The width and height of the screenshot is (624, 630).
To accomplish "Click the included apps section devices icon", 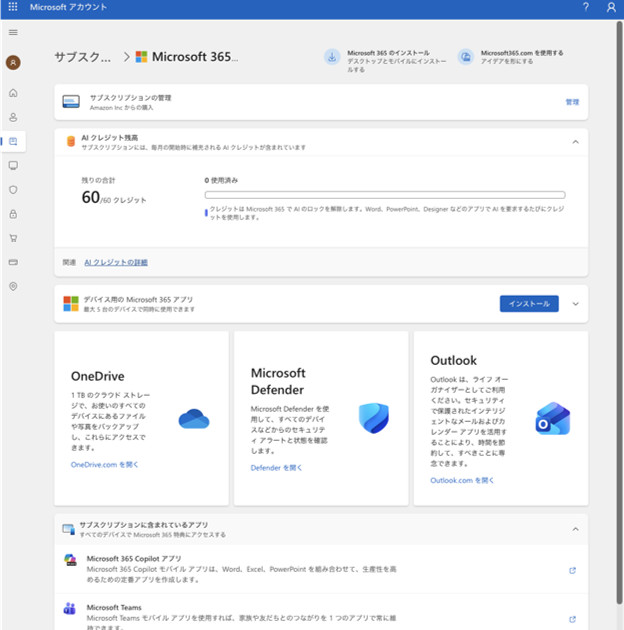I will (68, 529).
